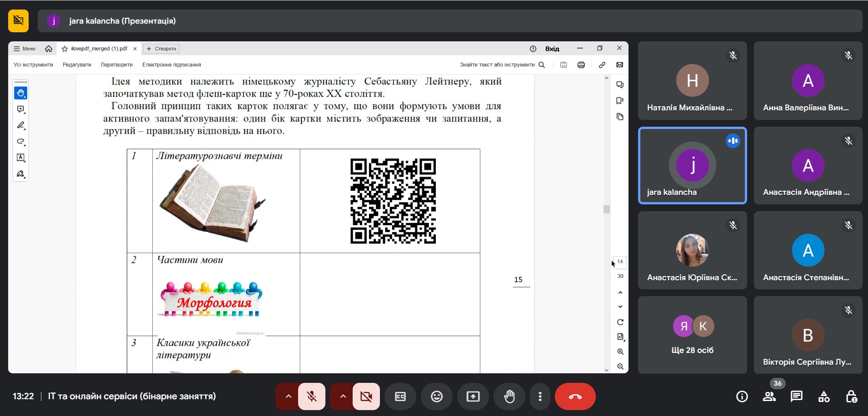
Task: Star the ilovepdf_merged (1).pdf file
Action: click(65, 49)
